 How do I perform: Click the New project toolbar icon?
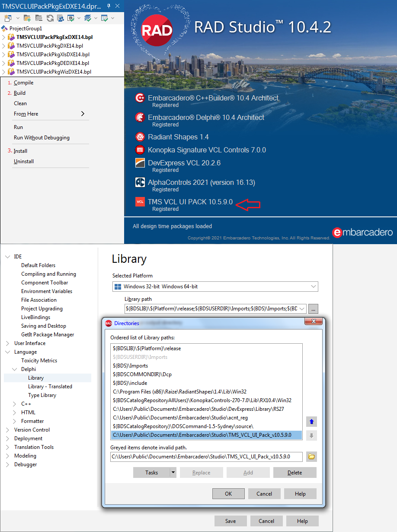8,18
